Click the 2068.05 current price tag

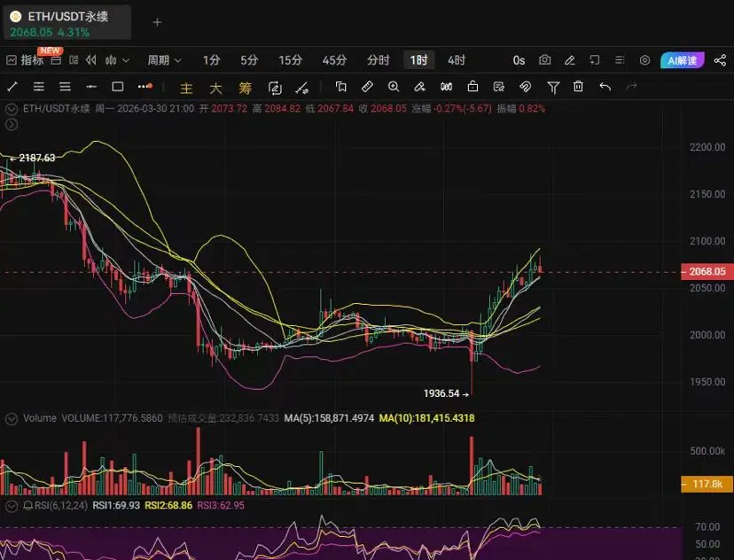point(707,271)
